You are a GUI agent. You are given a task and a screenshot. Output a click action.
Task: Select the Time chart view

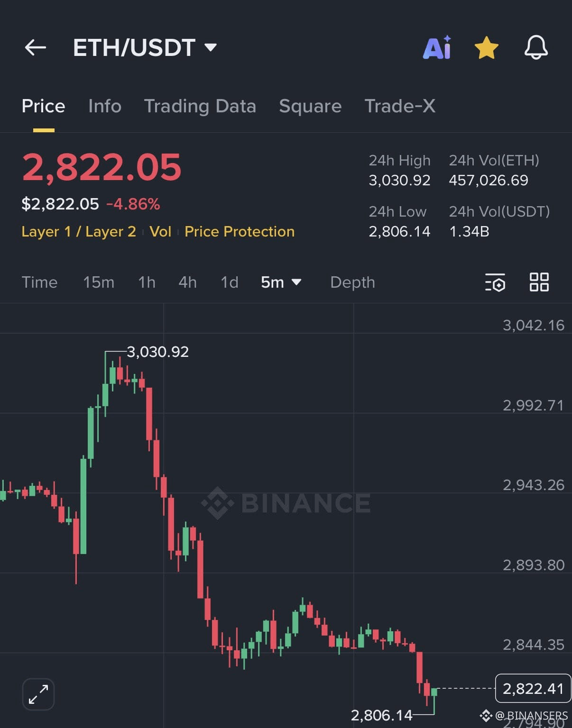tap(39, 282)
